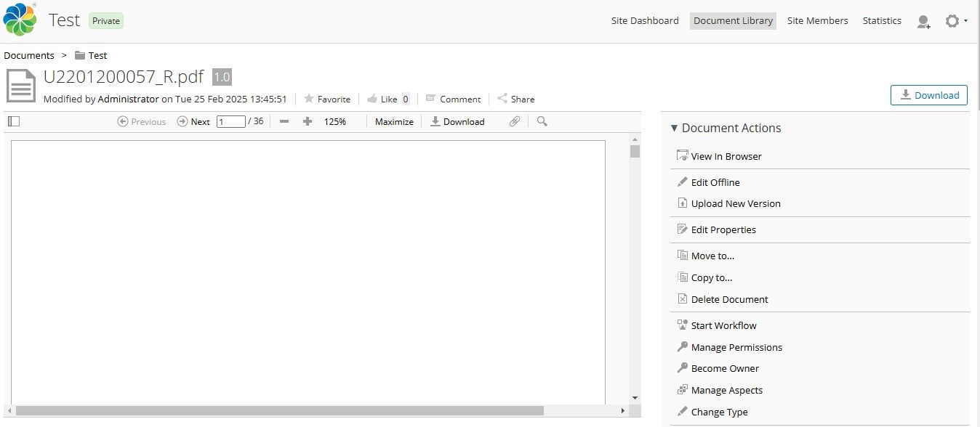Screen dimensions: 980x427
Task: Click the top-right Download button
Action: (929, 95)
